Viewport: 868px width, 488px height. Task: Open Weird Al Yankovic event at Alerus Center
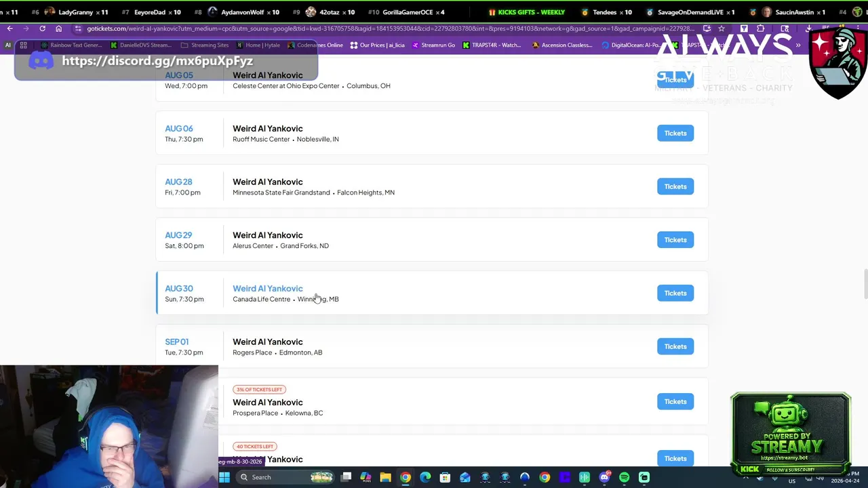pyautogui.click(x=268, y=235)
